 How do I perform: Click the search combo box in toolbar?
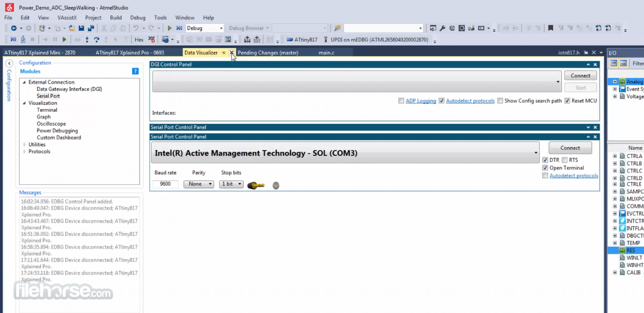(383, 28)
